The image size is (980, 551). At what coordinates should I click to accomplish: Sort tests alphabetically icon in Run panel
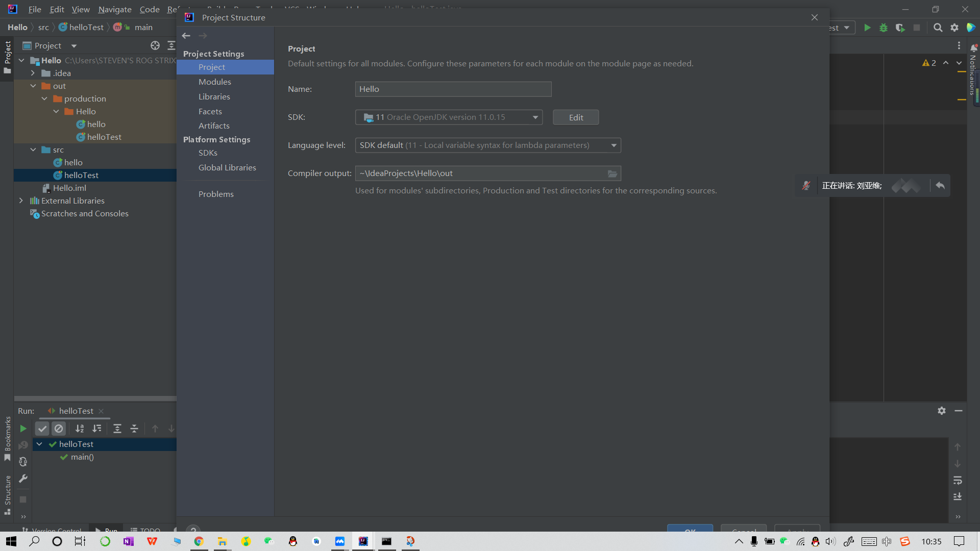[80, 429]
